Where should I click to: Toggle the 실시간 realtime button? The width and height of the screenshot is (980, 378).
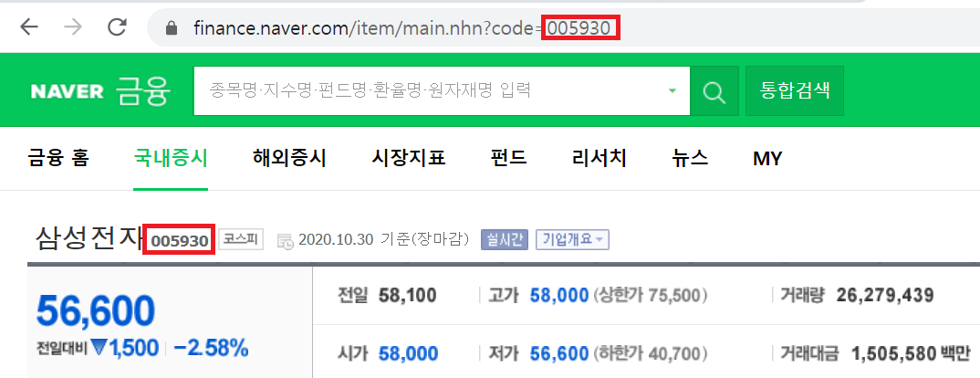pyautogui.click(x=505, y=240)
